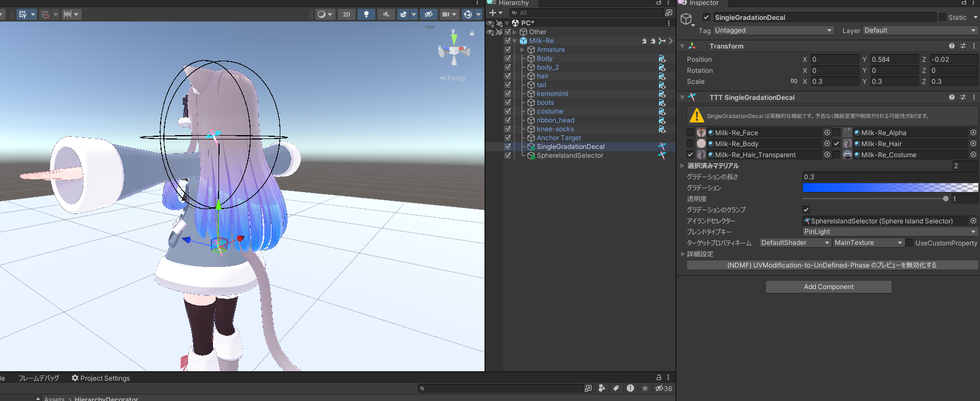980x401 pixels.
Task: Open the グラデーション gradient swatch editor
Action: tap(890, 188)
